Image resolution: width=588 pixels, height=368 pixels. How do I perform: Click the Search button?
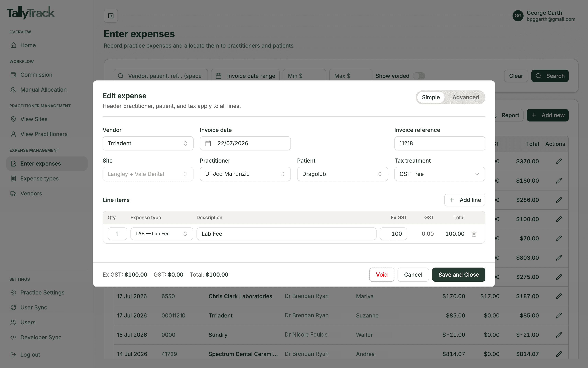click(x=550, y=76)
